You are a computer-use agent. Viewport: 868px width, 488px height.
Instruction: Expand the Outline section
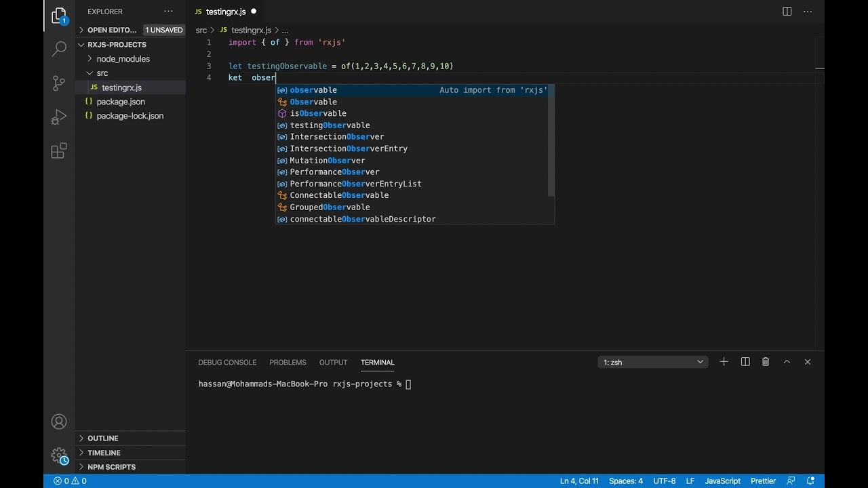point(130,439)
